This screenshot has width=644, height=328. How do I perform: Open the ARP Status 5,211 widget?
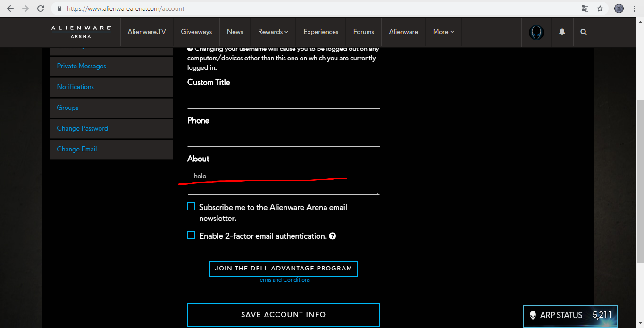570,315
